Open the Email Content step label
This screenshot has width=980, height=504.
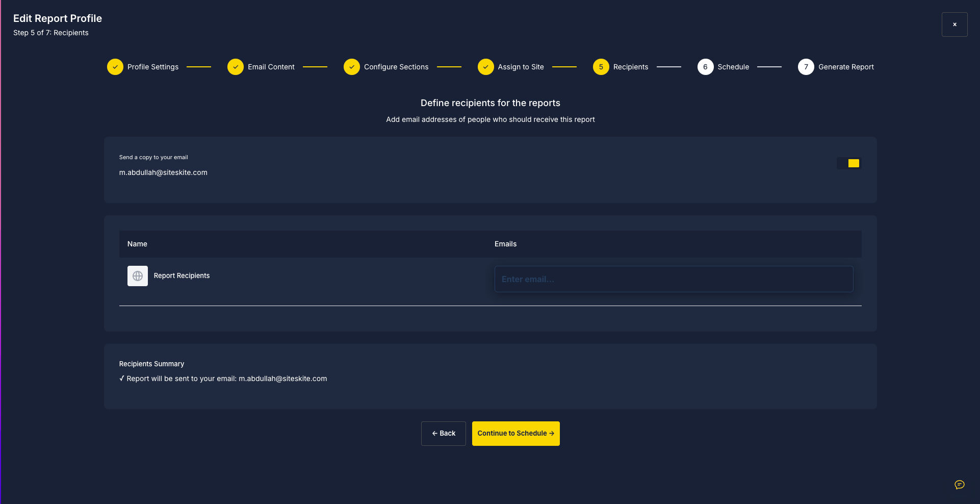tap(271, 67)
